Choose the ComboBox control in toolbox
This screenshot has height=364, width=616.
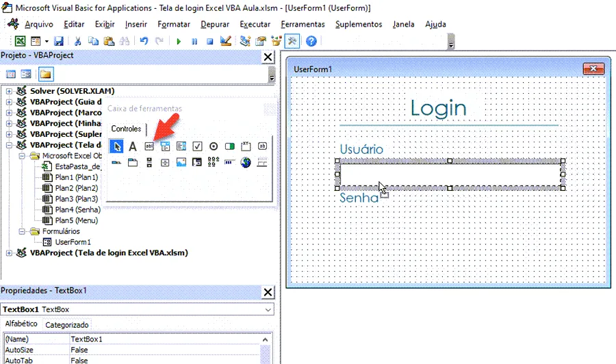click(x=165, y=146)
